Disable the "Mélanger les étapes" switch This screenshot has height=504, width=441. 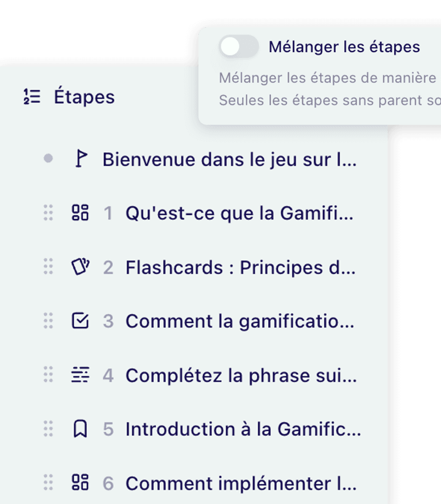[239, 46]
